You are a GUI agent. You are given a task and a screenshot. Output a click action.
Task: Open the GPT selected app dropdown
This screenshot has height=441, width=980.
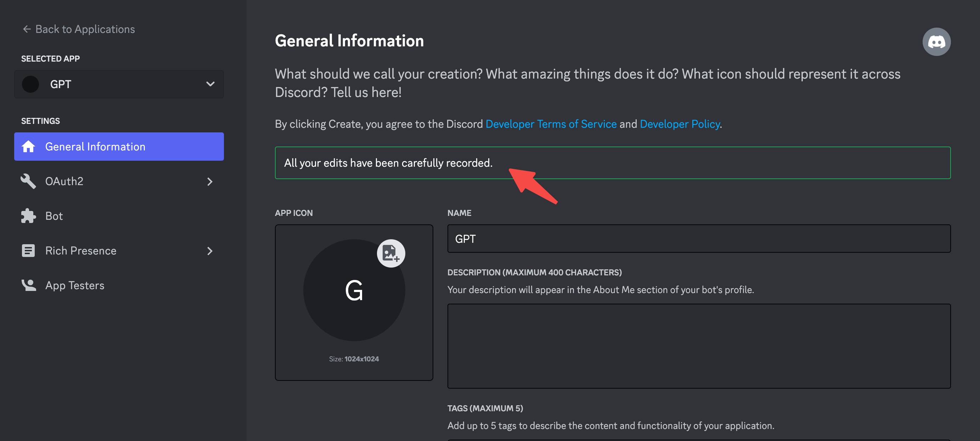[x=119, y=84]
